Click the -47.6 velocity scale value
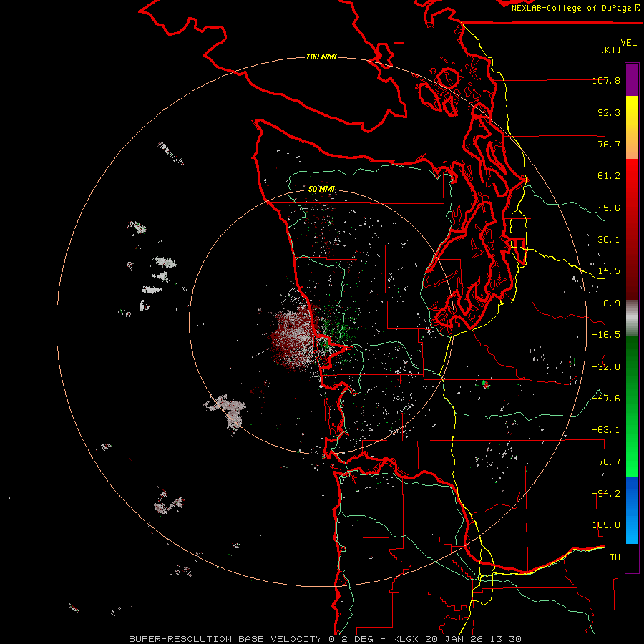Screen dimensions: 644x644 (x=606, y=399)
